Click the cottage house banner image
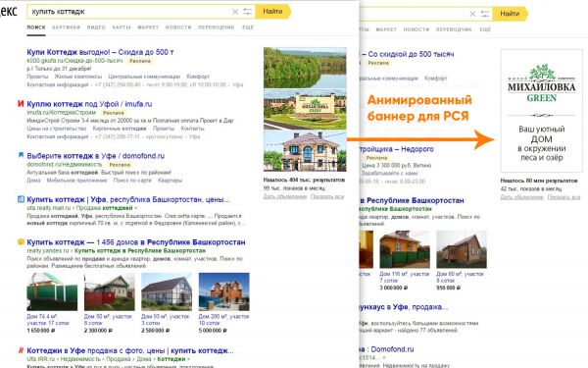This screenshot has width=588, height=368. tap(305, 151)
